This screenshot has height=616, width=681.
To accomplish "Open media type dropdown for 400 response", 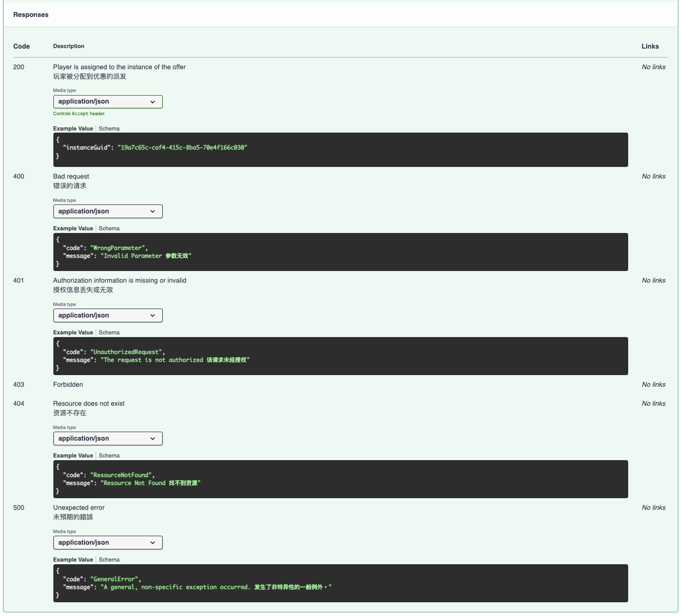I will (108, 211).
